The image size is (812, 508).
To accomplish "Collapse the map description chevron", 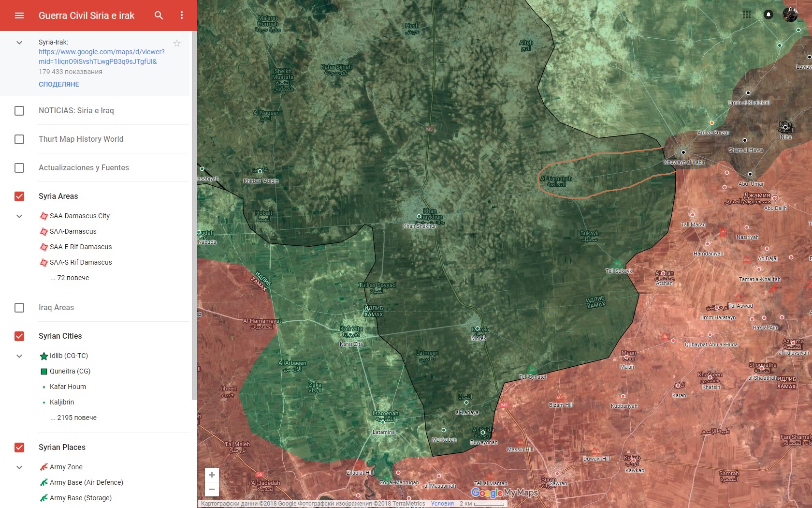I will (x=19, y=43).
